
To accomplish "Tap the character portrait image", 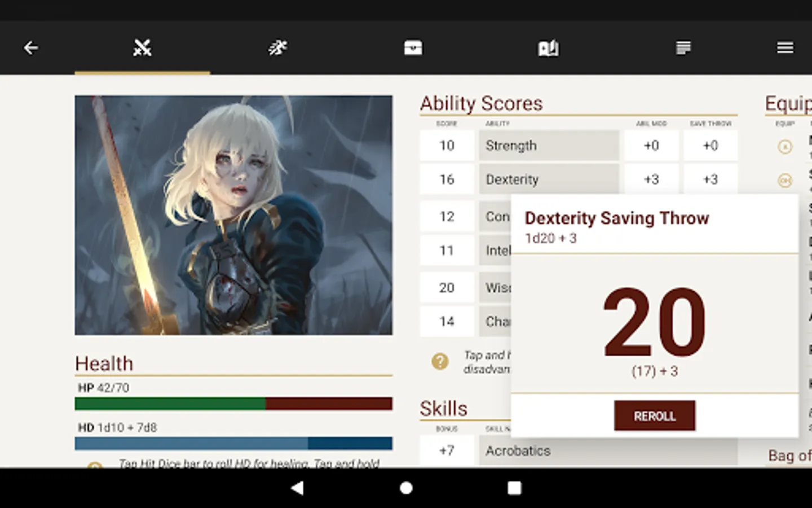I will pyautogui.click(x=233, y=215).
